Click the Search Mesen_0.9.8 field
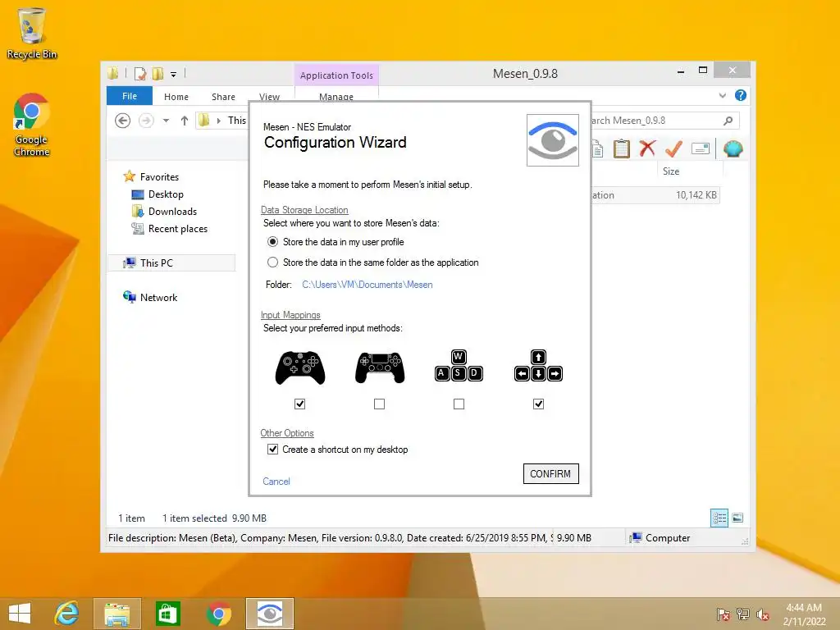Screen dimensions: 840x630 [664, 121]
